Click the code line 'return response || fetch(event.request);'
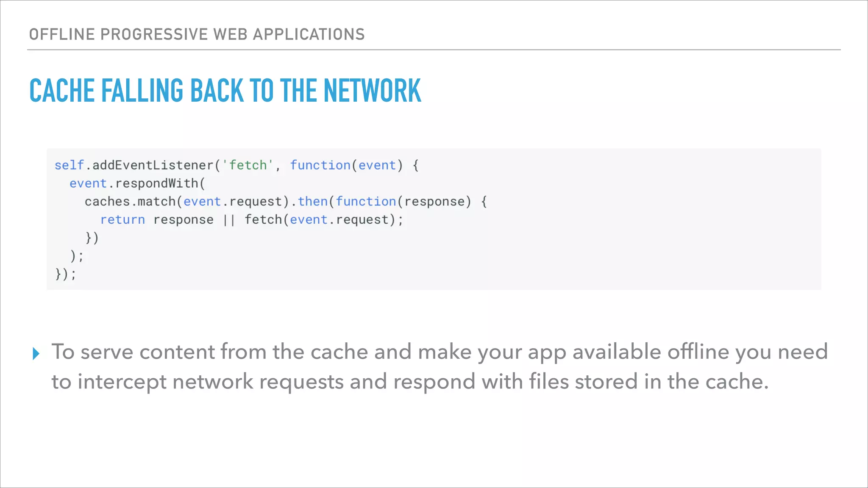 [252, 219]
